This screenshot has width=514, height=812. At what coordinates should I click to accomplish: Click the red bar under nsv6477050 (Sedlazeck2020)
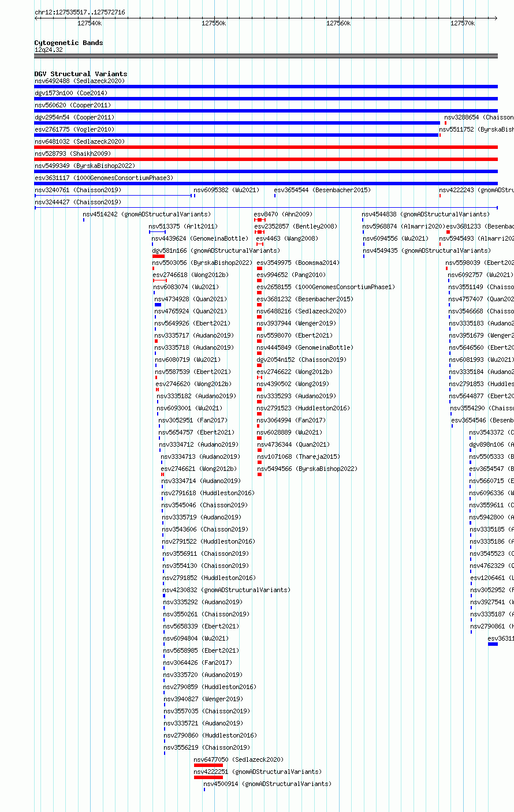click(x=208, y=765)
